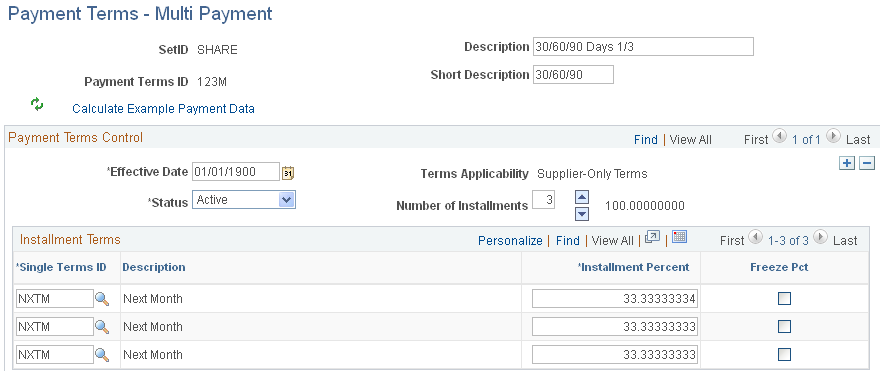Check Freeze Pct for the 33.33333334 installment
The width and height of the screenshot is (880, 371).
(785, 299)
